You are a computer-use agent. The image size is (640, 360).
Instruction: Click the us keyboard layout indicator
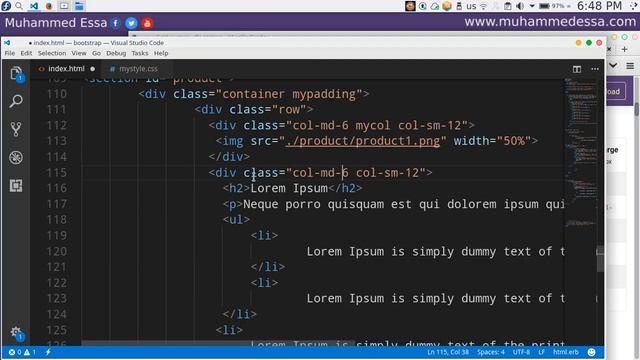471,6
